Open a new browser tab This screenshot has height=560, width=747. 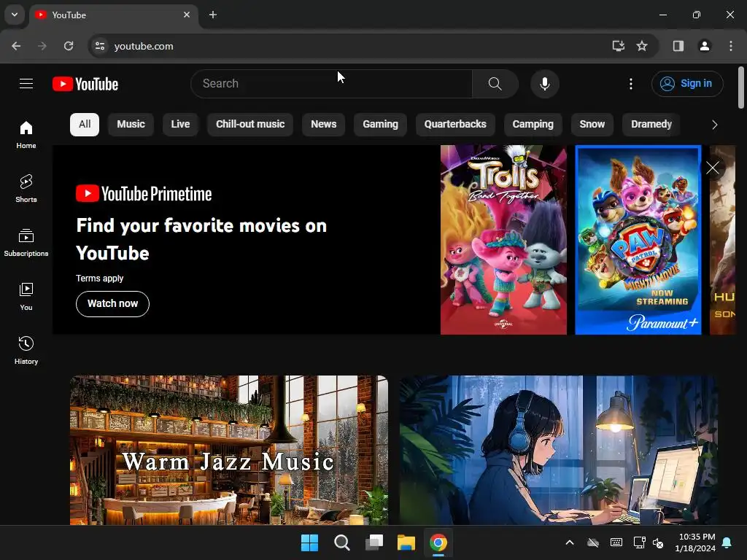(213, 15)
